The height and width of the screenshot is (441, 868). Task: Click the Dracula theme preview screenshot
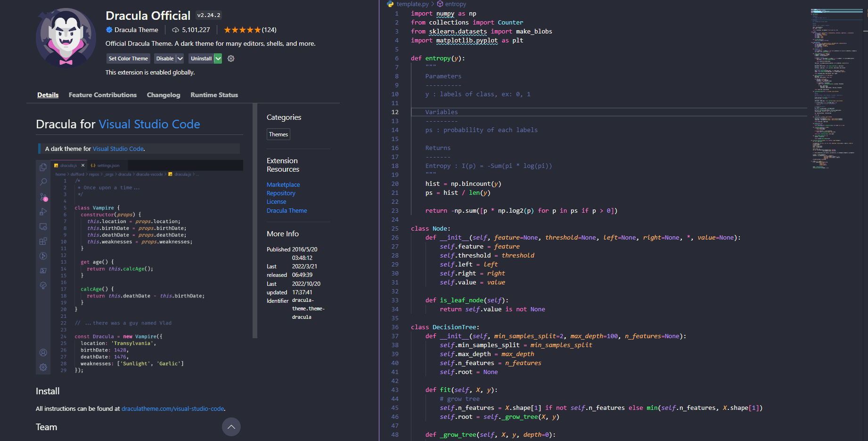tap(139, 267)
